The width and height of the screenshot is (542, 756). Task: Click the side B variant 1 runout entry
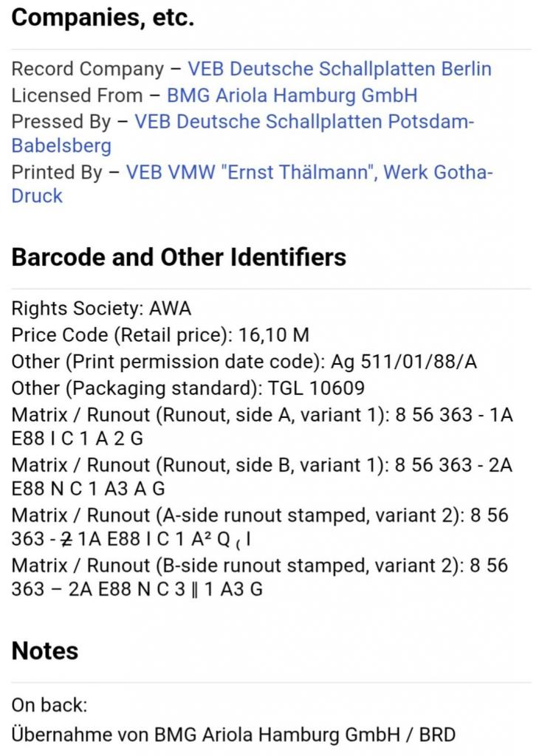[261, 467]
